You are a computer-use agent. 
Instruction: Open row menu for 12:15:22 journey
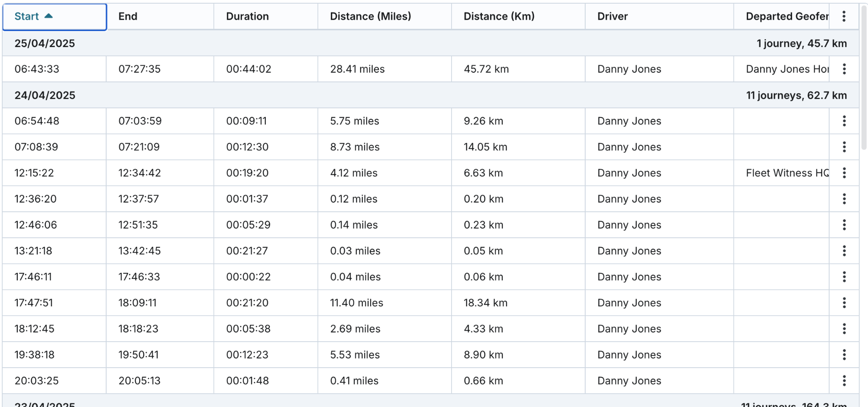(x=844, y=173)
